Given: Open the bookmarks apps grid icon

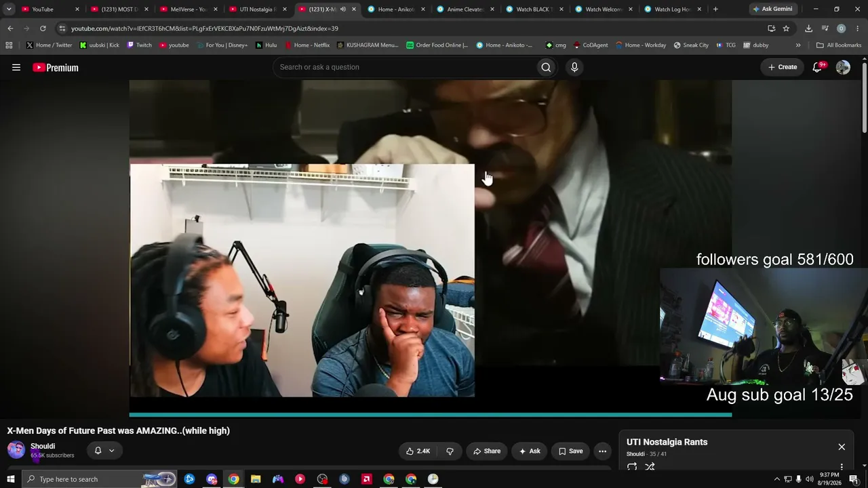Looking at the screenshot, I should point(9,45).
